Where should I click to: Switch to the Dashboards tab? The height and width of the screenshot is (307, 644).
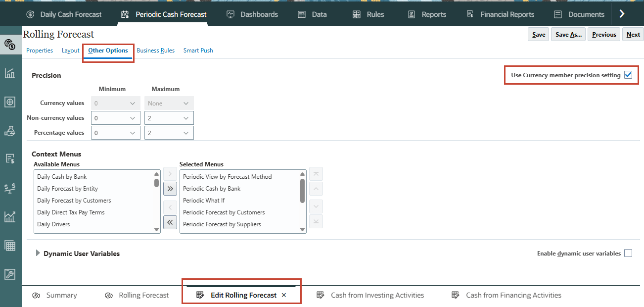(252, 14)
